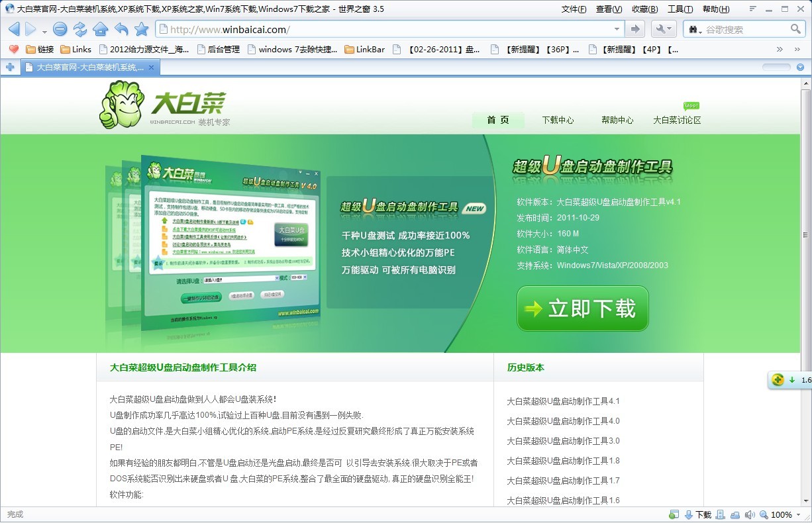Click the Undo close tab arrow icon
Image resolution: width=812 pixels, height=523 pixels.
121,29
